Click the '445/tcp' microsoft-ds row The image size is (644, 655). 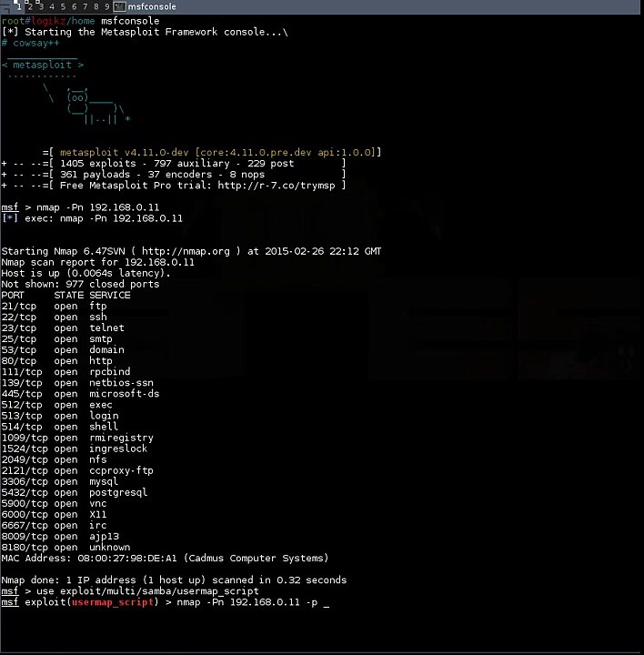(x=80, y=394)
